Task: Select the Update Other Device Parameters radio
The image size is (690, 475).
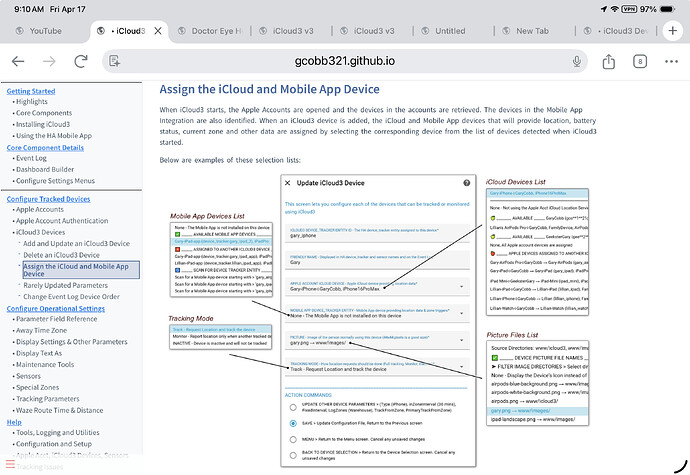Action: [293, 407]
